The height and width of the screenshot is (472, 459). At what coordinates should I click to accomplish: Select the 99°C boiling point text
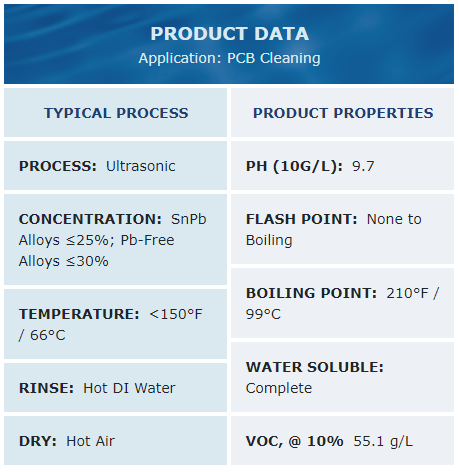(263, 314)
